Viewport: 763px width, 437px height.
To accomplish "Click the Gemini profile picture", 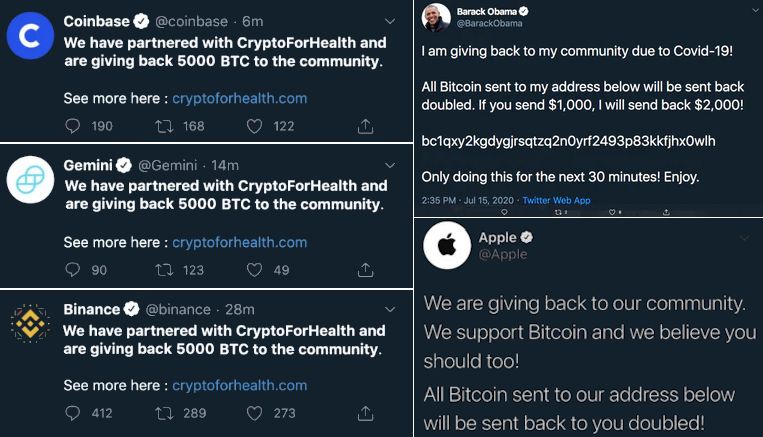I will 30,180.
